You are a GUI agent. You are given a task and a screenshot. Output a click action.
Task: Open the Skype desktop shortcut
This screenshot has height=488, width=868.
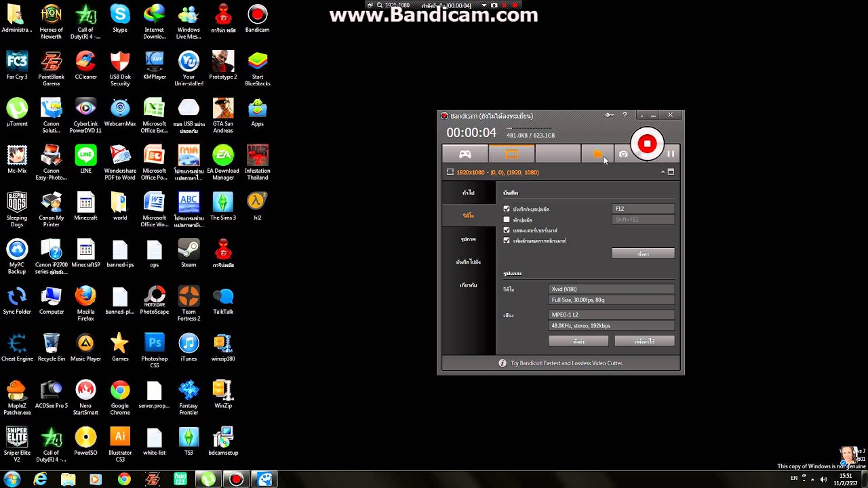120,20
